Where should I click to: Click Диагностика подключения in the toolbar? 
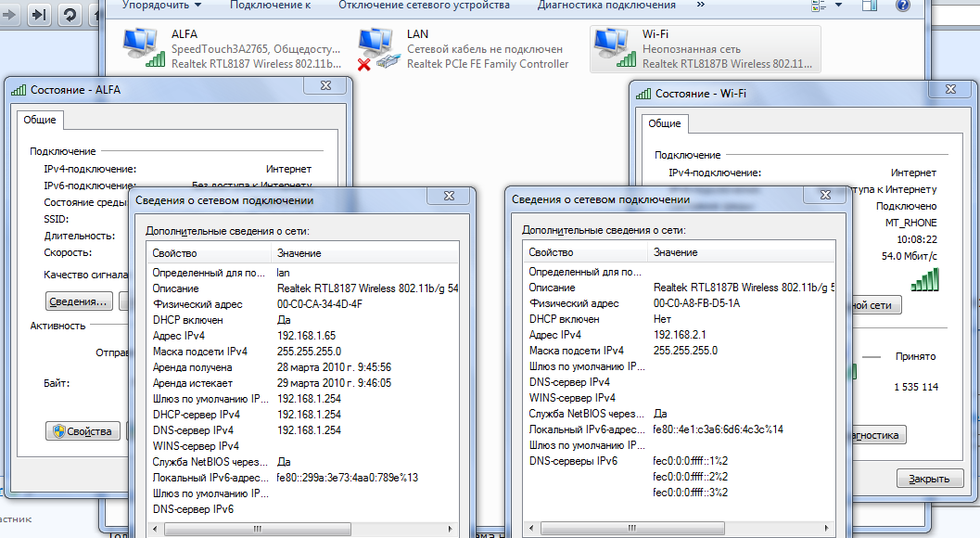(606, 5)
